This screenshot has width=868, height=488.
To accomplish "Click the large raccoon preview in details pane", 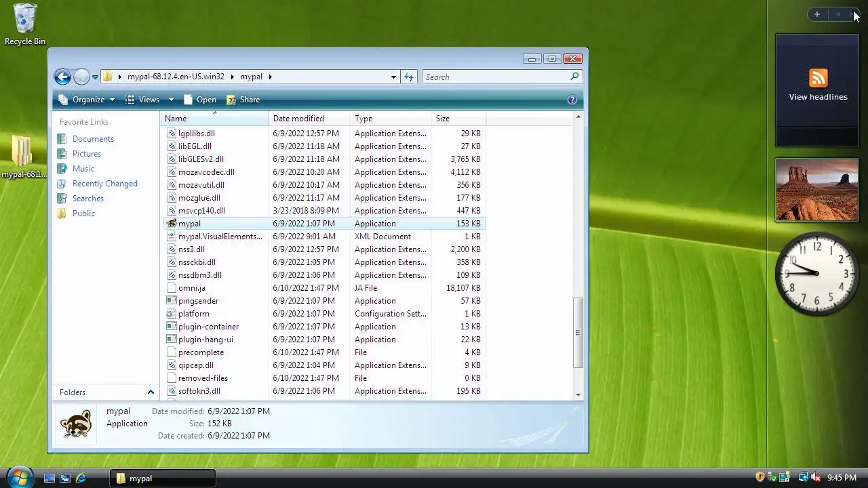I will [75, 424].
